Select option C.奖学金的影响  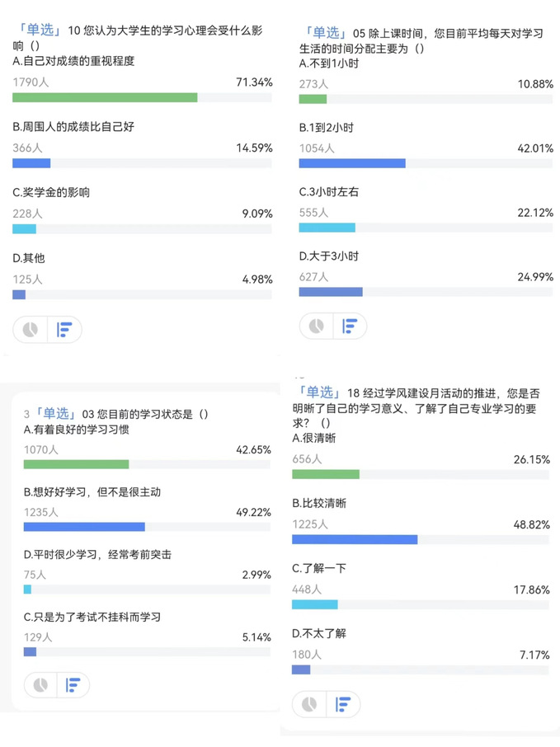[x=51, y=192]
